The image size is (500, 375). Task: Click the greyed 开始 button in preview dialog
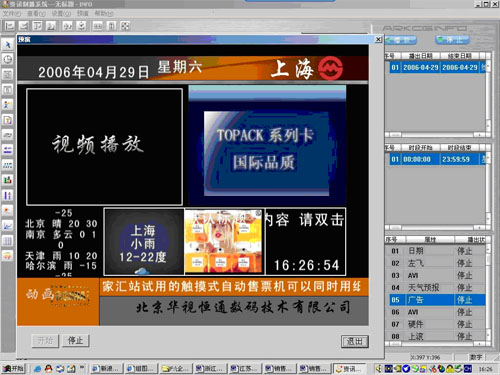(x=45, y=340)
